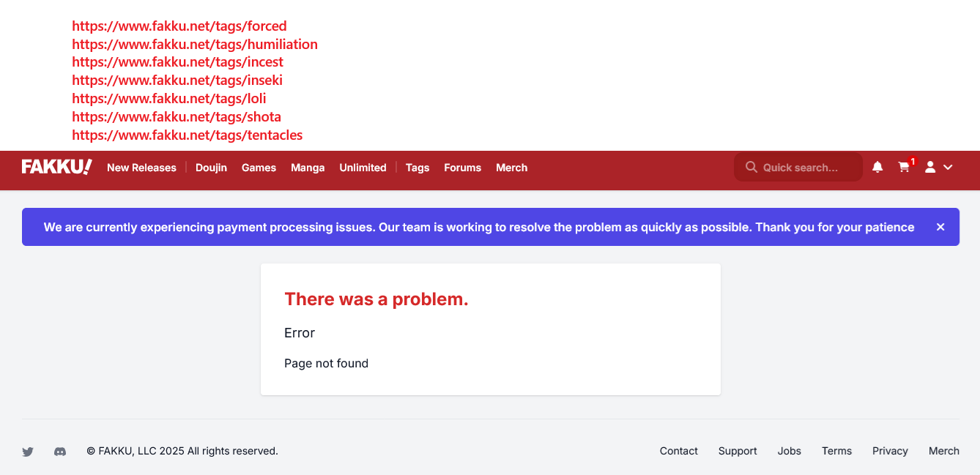Click the FAKKU, LLC 2025 copyright text
The image size is (980, 475).
pos(182,451)
